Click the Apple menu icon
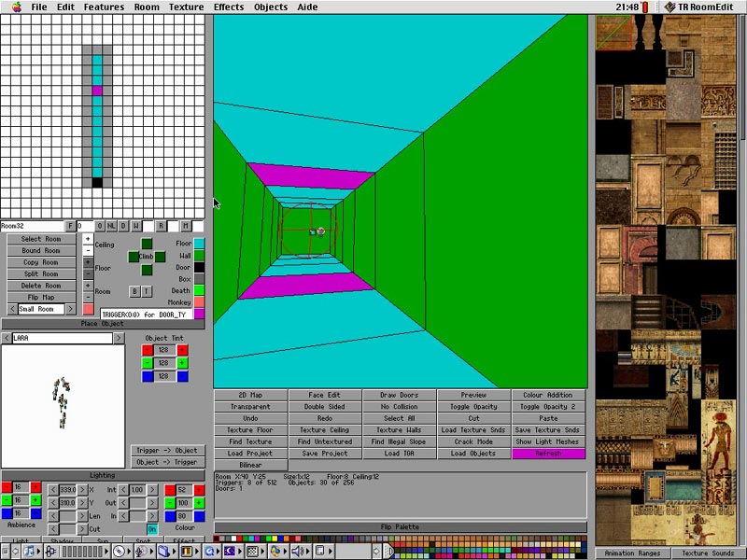The height and width of the screenshot is (560, 747). point(16,7)
